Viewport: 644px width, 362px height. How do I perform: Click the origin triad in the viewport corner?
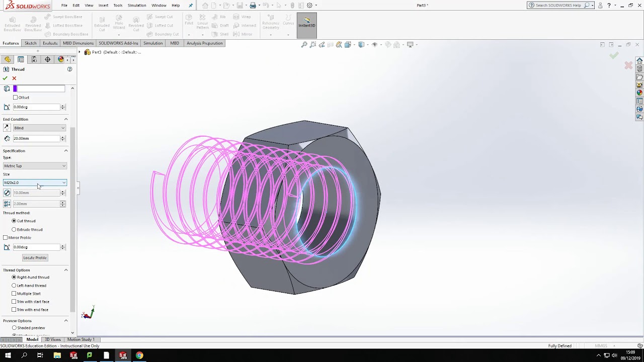point(88,313)
